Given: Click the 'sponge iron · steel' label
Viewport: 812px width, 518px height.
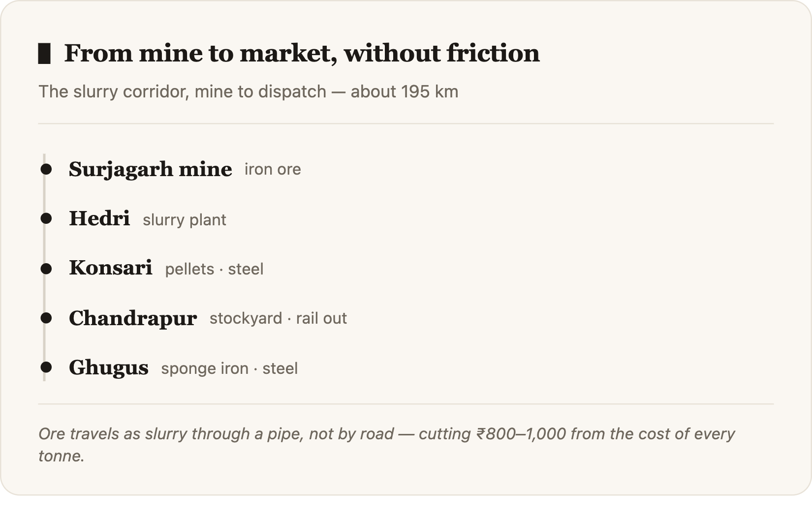Looking at the screenshot, I should pos(229,368).
